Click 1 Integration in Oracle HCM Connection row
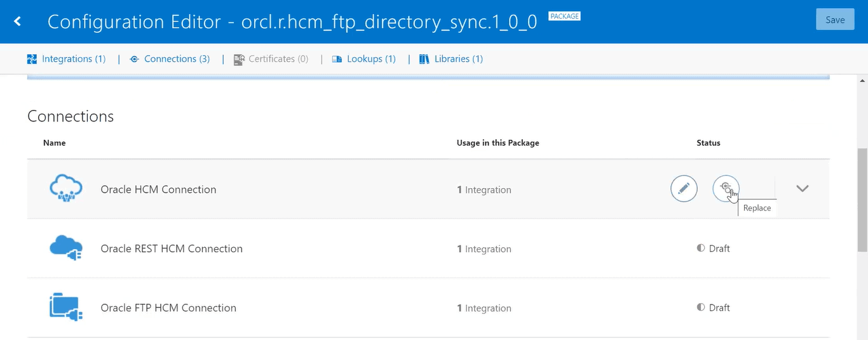Image resolution: width=868 pixels, height=340 pixels. click(484, 189)
